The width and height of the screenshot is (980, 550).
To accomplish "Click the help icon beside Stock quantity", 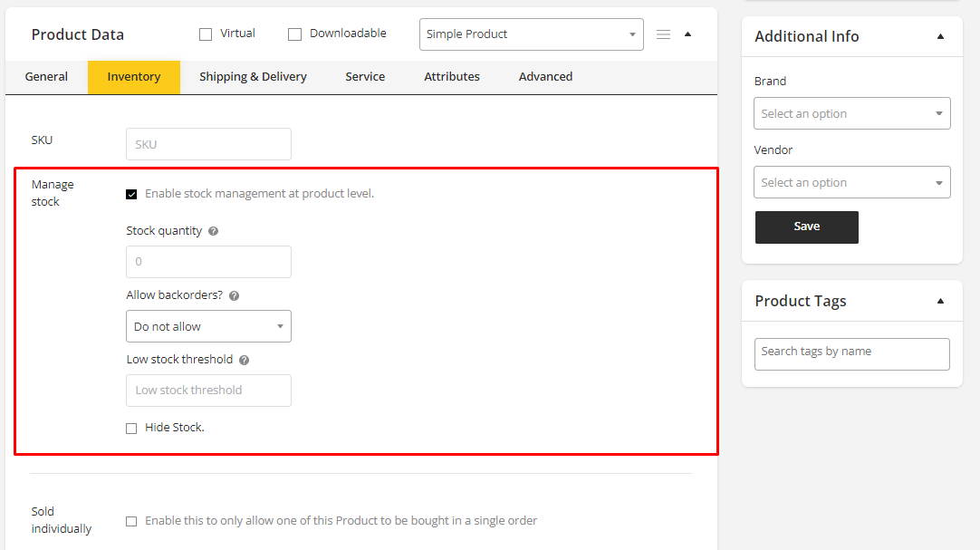I will [x=214, y=231].
